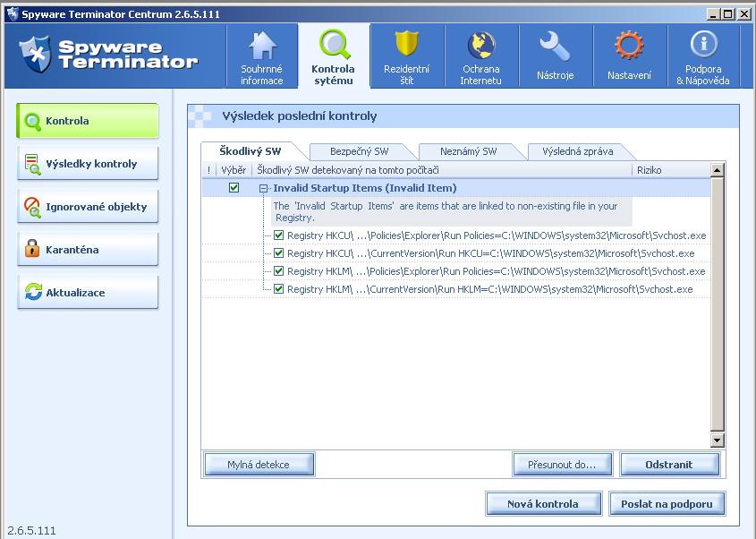Toggle Invalid Startup Items group checkbox
This screenshot has height=539, width=756.
coord(234,188)
